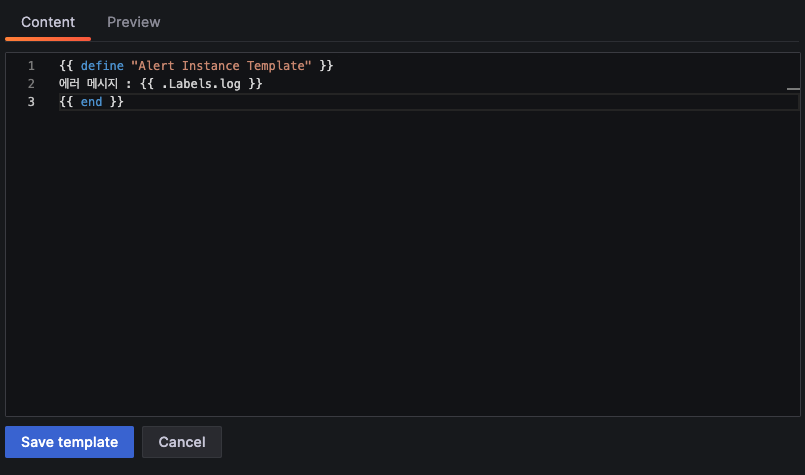
Task: Click the empty area of code editor
Action: click(402, 262)
